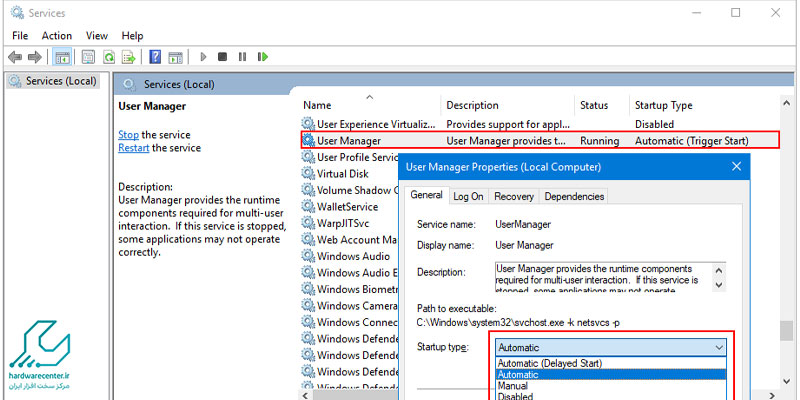Click Disabled startup type cell
This screenshot has height=400, width=800.
point(654,124)
